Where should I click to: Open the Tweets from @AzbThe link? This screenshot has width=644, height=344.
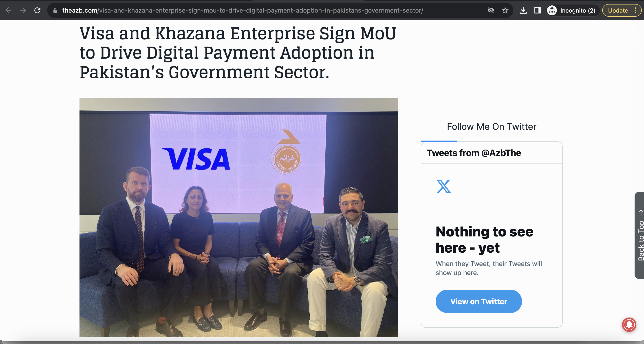474,153
